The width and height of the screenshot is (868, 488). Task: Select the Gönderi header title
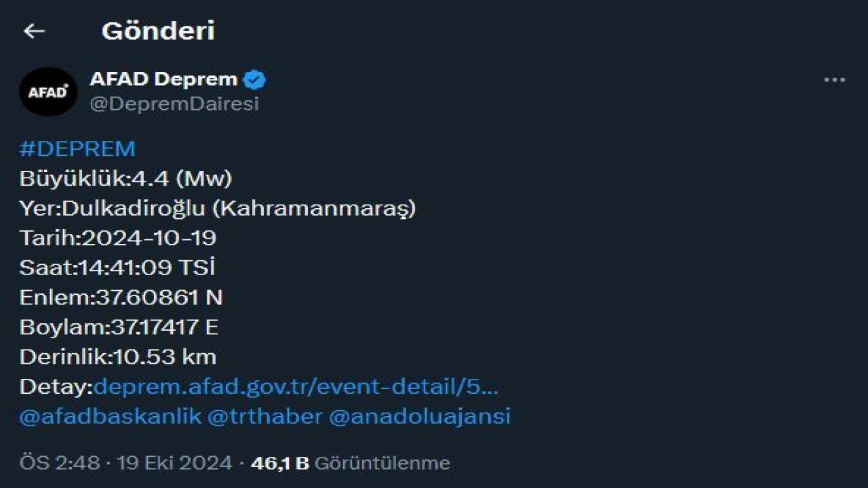coord(158,30)
